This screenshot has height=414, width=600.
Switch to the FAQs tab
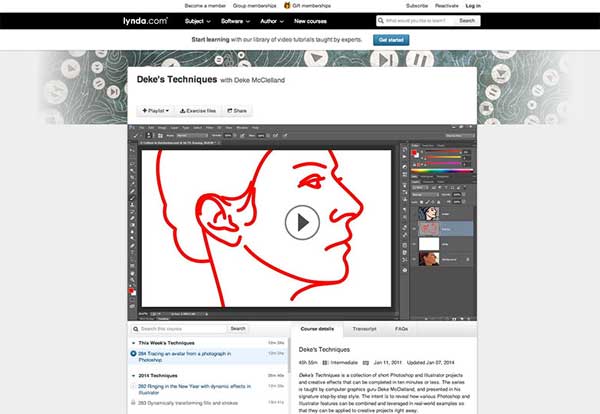pyautogui.click(x=401, y=329)
